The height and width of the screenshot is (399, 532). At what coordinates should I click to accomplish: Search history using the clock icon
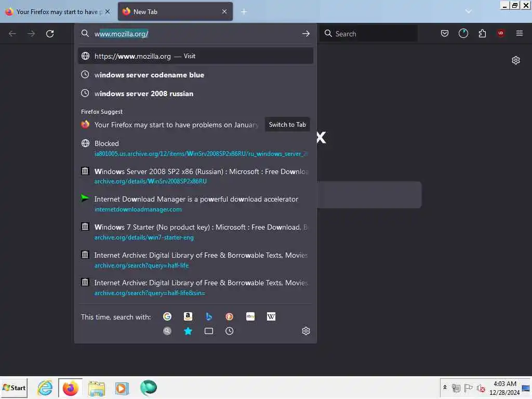pyautogui.click(x=229, y=331)
